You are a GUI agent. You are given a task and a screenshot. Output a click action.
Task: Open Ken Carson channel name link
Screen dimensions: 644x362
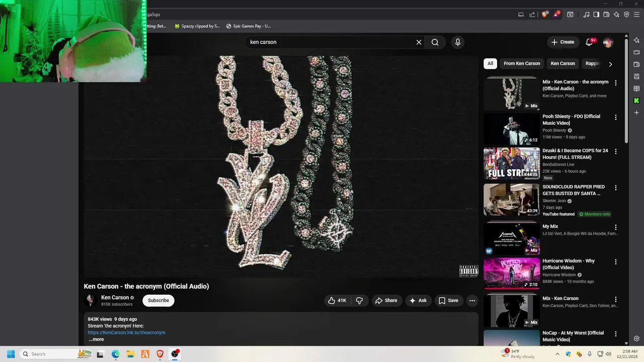tap(115, 298)
